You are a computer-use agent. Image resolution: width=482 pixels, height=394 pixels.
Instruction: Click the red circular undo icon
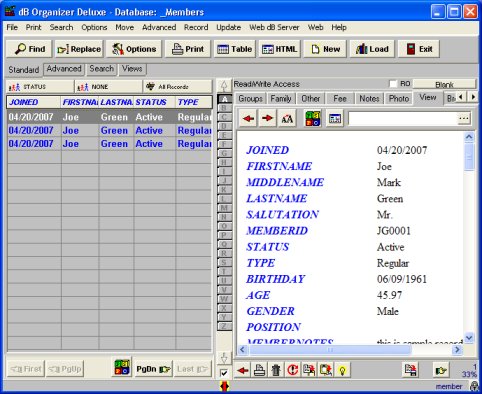292,370
